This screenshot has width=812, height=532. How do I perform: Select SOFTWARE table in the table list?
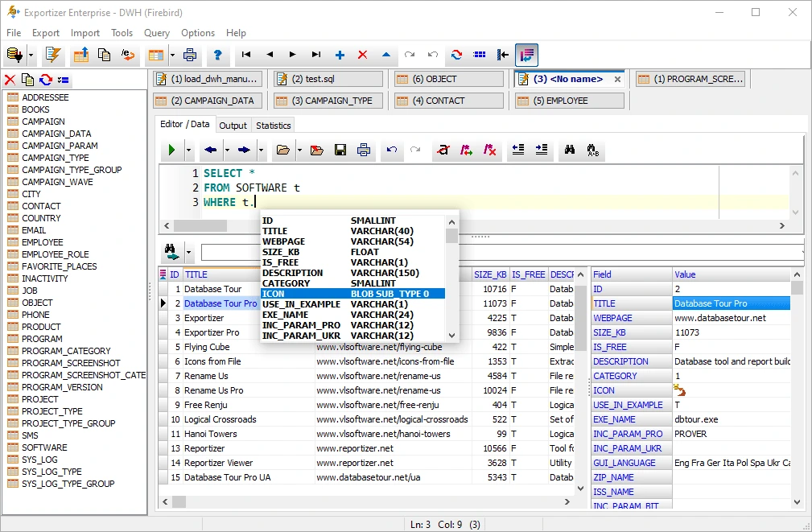(44, 447)
